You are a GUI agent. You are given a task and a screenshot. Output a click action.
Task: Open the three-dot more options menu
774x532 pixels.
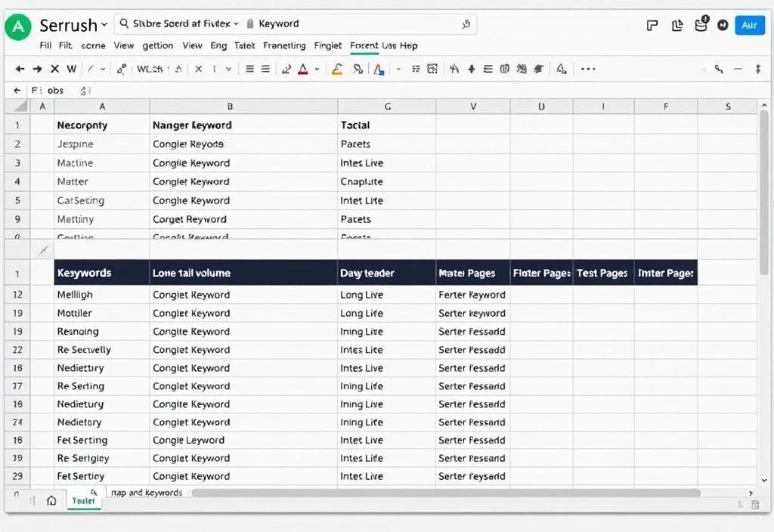click(588, 69)
